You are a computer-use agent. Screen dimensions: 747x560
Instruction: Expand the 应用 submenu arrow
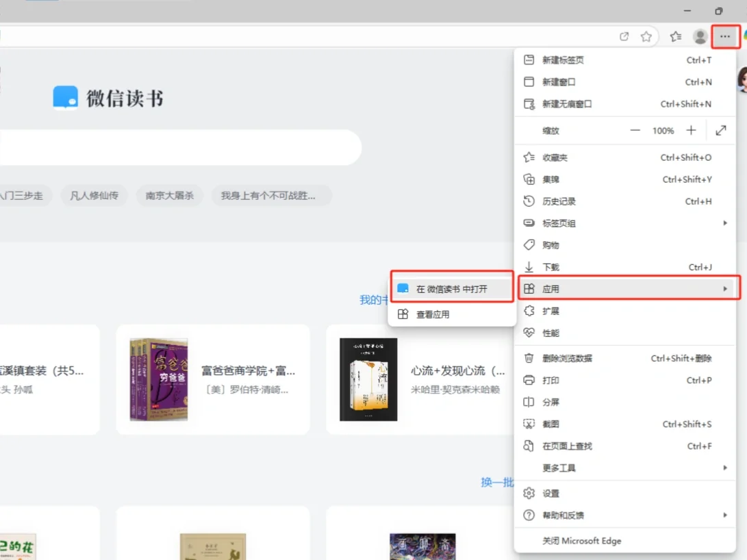point(725,289)
